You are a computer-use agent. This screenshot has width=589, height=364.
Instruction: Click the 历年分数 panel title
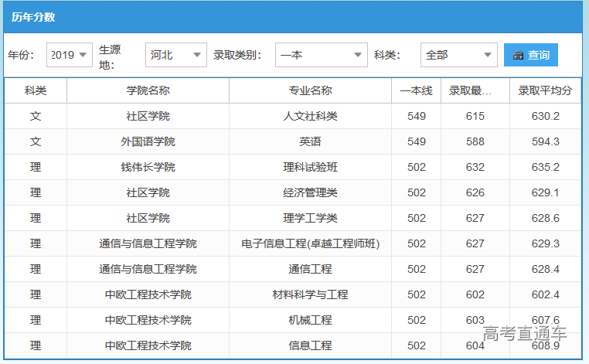click(x=33, y=17)
